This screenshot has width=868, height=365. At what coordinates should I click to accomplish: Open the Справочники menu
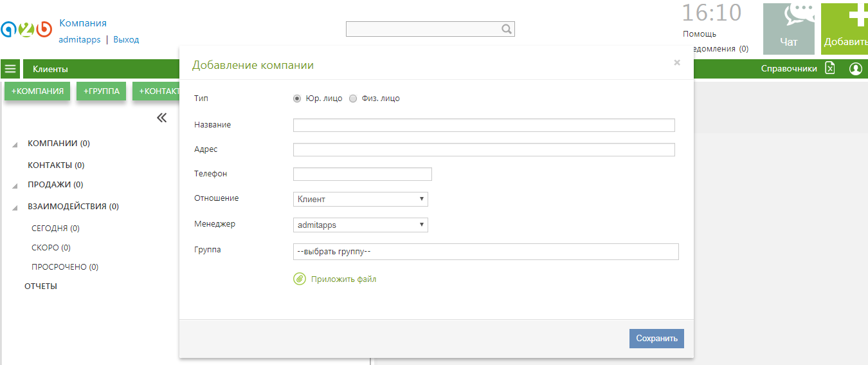click(x=789, y=68)
